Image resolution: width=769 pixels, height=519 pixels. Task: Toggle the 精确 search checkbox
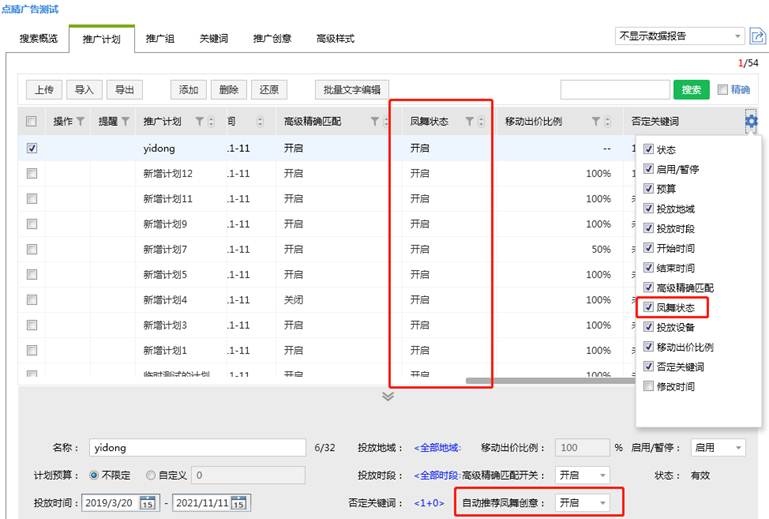[723, 90]
